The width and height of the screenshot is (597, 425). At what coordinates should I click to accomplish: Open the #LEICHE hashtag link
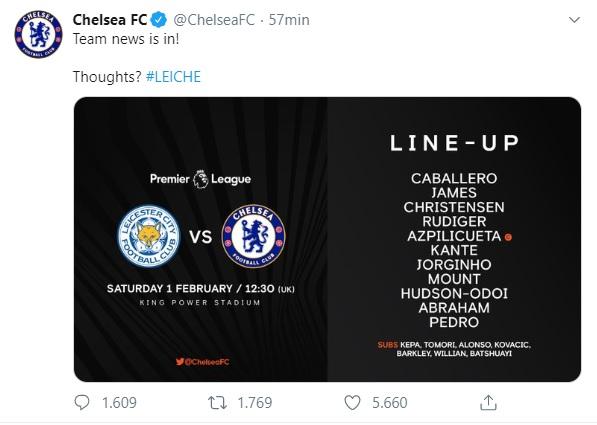(173, 77)
